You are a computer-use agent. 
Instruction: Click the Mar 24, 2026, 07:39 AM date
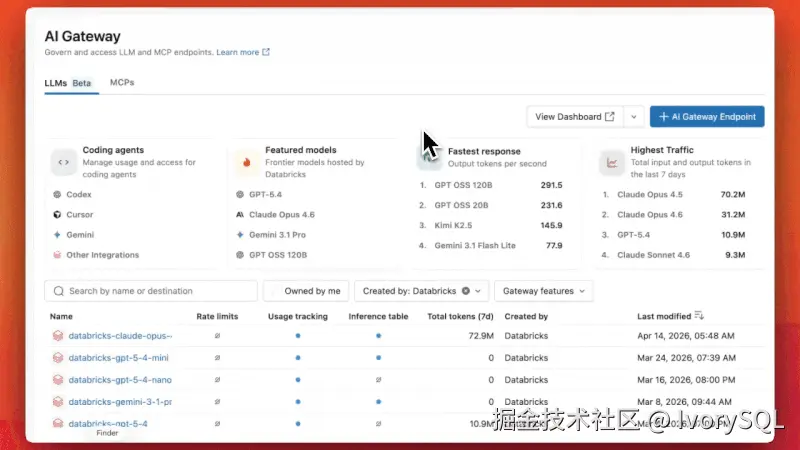pos(686,358)
